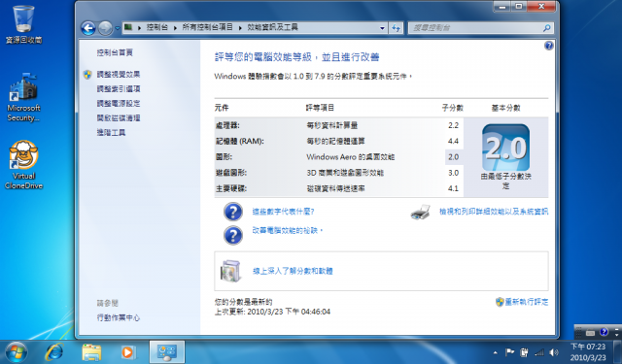Viewport: 622px width, 364px height.
Task: Open 調整索引選項 sidebar link
Action: pos(119,88)
